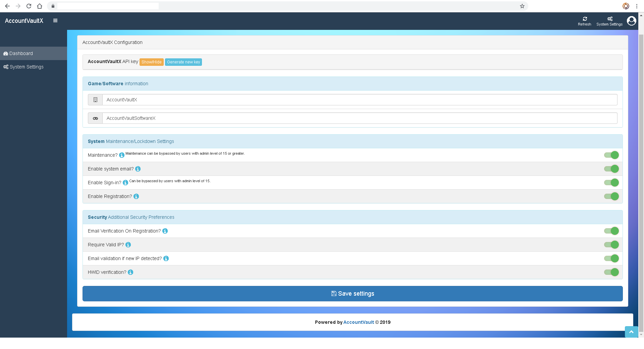Click the info icon next to Enable Registration

(x=136, y=196)
